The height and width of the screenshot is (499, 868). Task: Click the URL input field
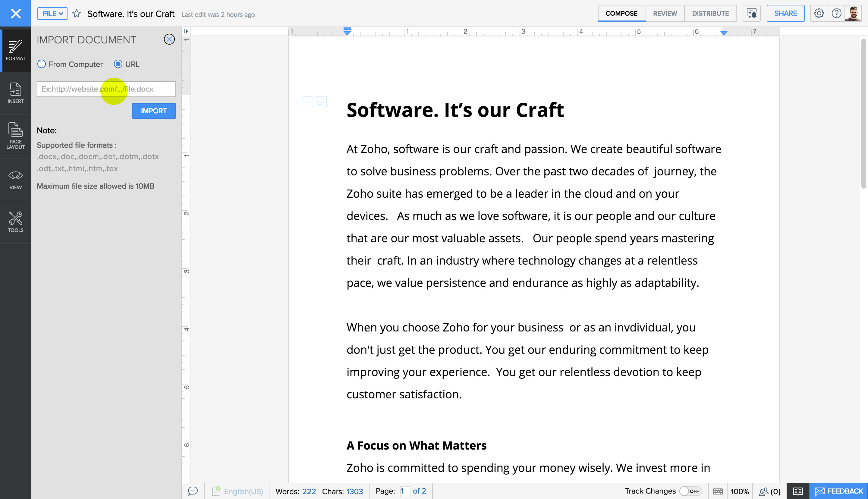(106, 89)
